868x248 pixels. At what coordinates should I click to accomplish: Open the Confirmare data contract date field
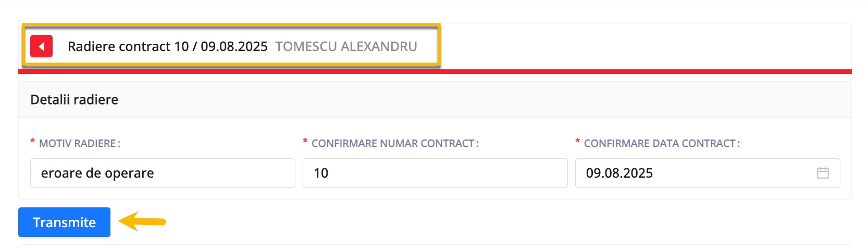(x=708, y=173)
